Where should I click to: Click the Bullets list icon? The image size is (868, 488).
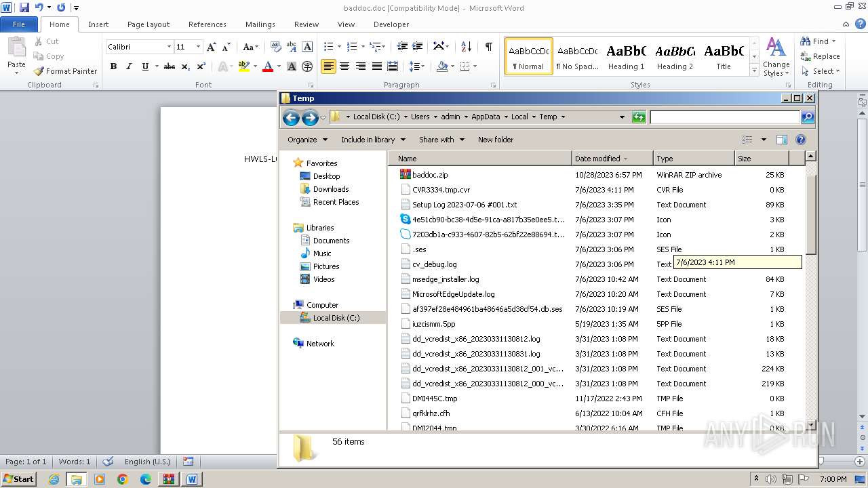(x=329, y=47)
